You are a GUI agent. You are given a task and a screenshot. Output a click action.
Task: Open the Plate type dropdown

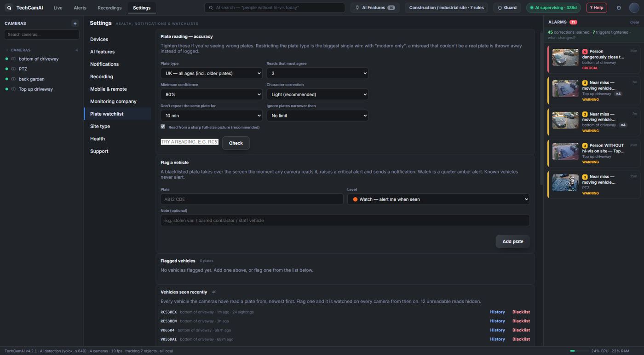tap(211, 73)
